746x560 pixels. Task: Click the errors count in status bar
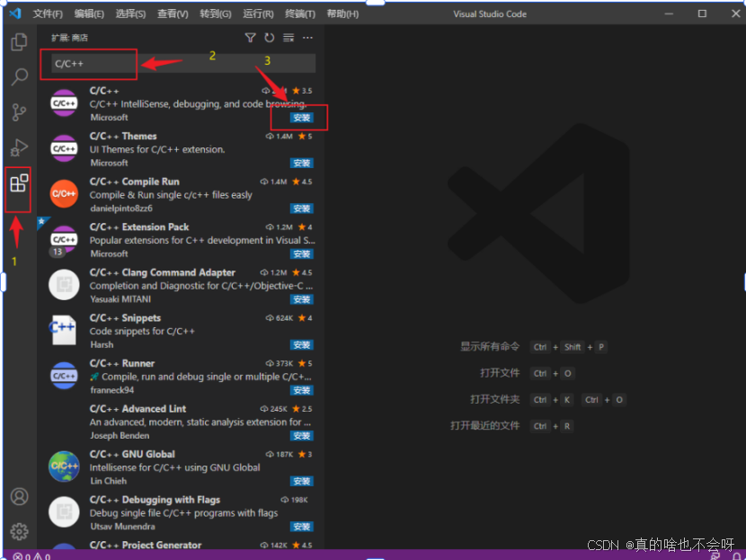pos(22,556)
